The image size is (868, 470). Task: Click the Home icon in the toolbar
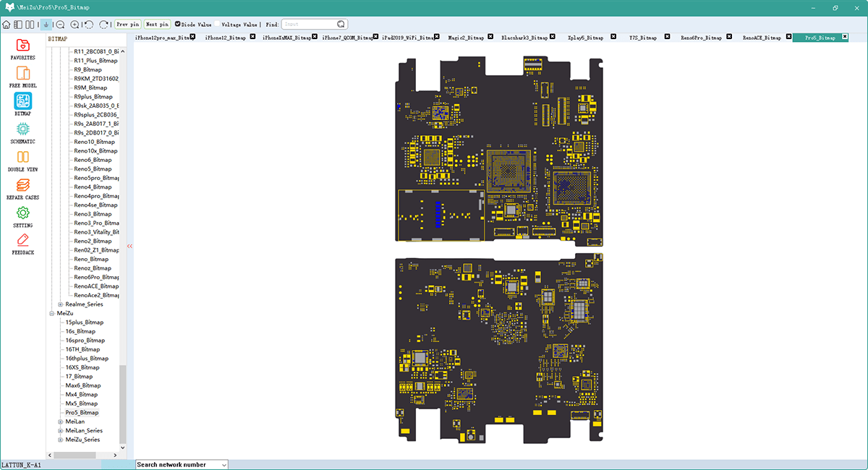pos(6,24)
